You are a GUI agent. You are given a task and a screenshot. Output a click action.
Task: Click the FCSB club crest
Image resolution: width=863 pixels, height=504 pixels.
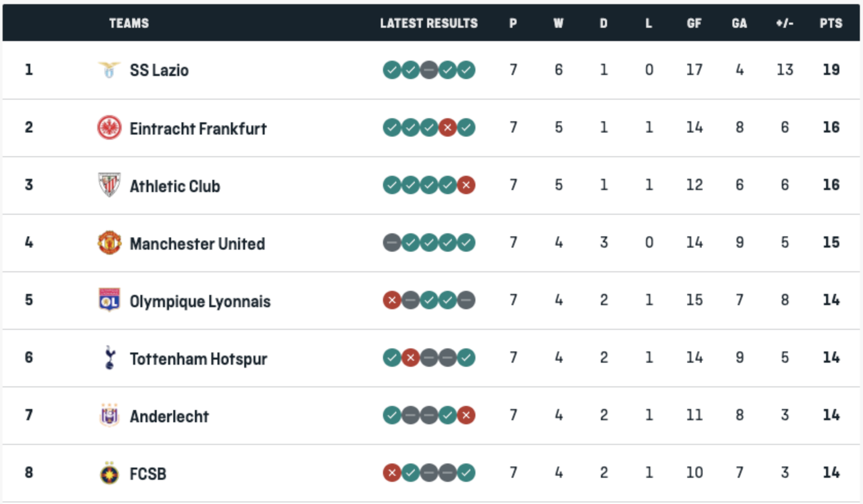[109, 473]
